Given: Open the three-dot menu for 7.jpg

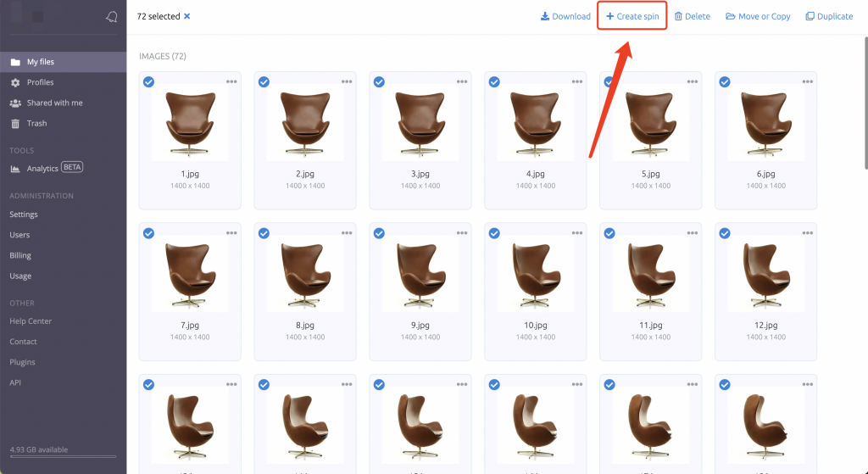Looking at the screenshot, I should (231, 233).
